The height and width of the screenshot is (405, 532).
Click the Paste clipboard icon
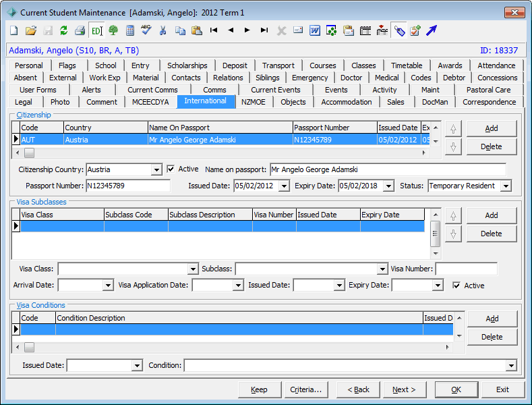(197, 30)
